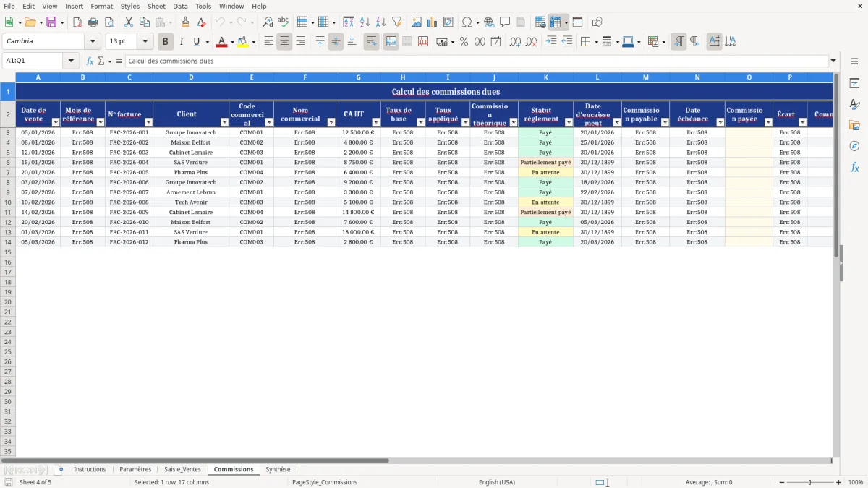Insert a chart
The width and height of the screenshot is (868, 488).
(x=433, y=22)
